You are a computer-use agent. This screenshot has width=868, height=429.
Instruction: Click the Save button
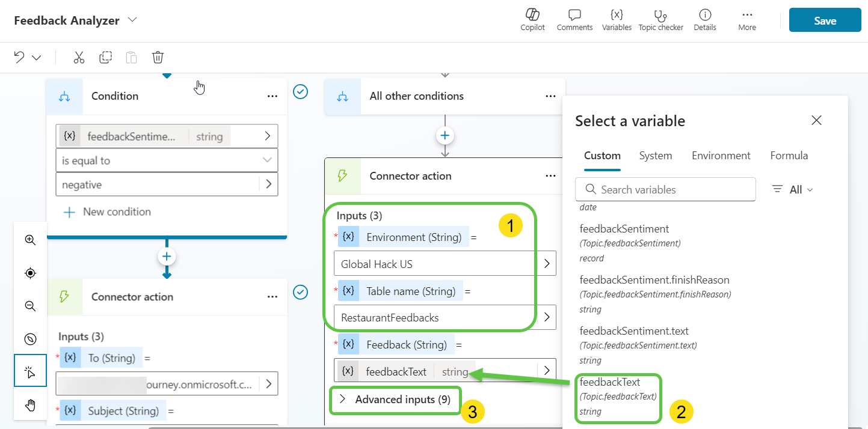[825, 20]
